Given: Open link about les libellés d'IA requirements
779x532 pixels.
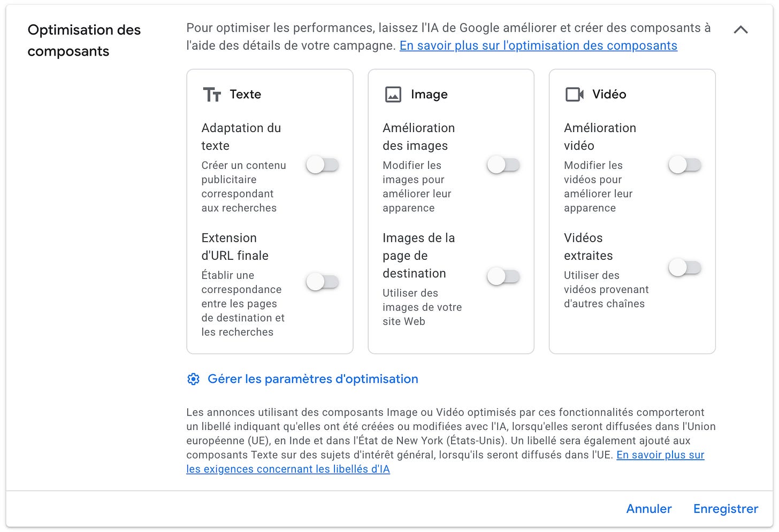Looking at the screenshot, I should click(445, 462).
